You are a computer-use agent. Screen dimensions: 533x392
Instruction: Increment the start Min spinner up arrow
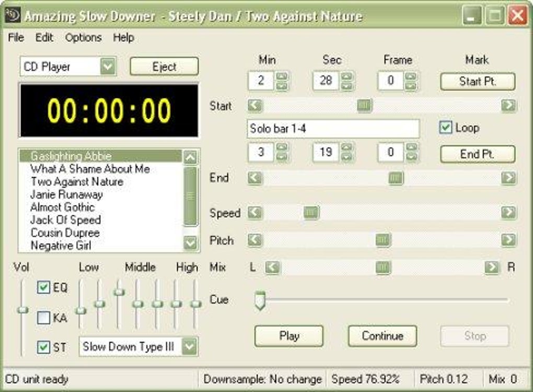coord(282,76)
